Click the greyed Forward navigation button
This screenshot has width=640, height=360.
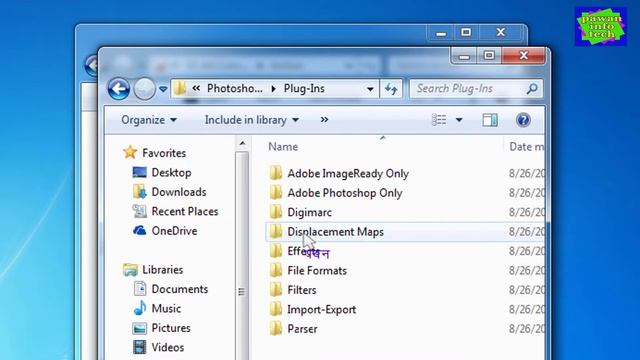[144, 89]
